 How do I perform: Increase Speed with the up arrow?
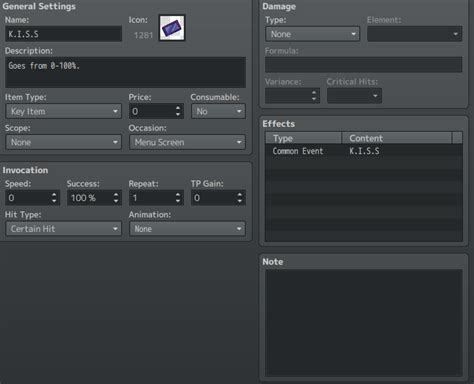(x=54, y=195)
